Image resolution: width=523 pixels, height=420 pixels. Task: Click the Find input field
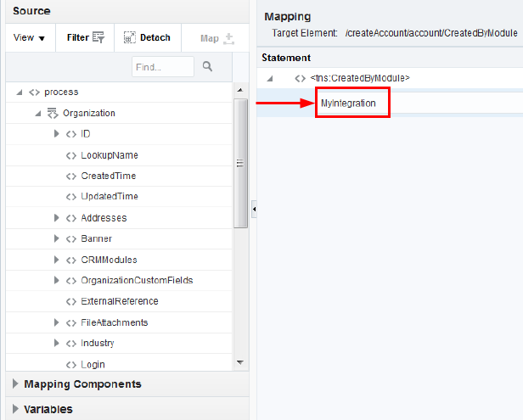point(163,67)
